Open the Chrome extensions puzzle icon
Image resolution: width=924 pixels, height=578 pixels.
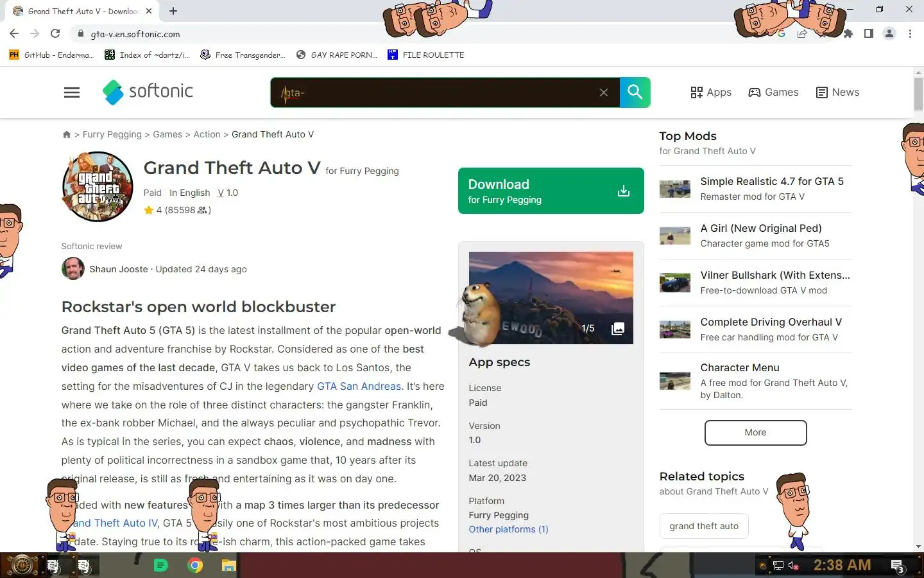click(x=848, y=34)
